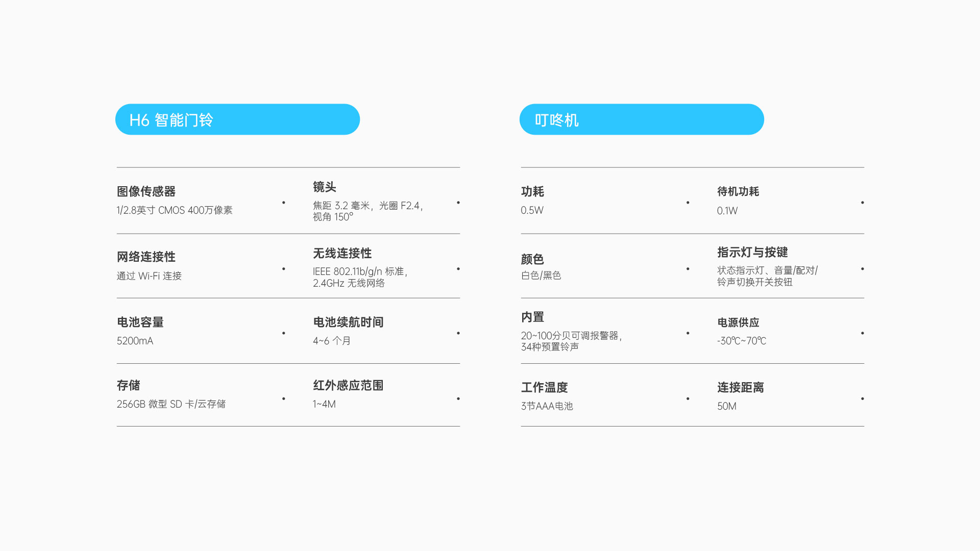Click the value 5200mA
980x551 pixels.
[135, 341]
